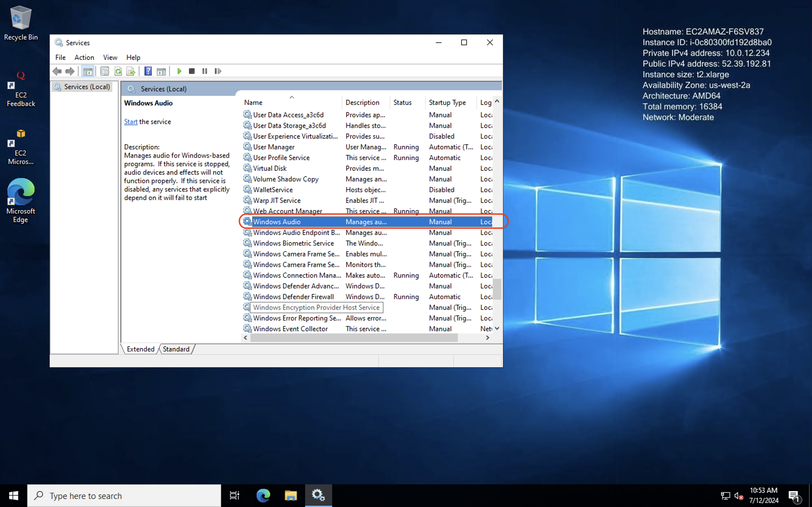812x507 pixels.
Task: Switch to the Standard tab
Action: pos(176,349)
